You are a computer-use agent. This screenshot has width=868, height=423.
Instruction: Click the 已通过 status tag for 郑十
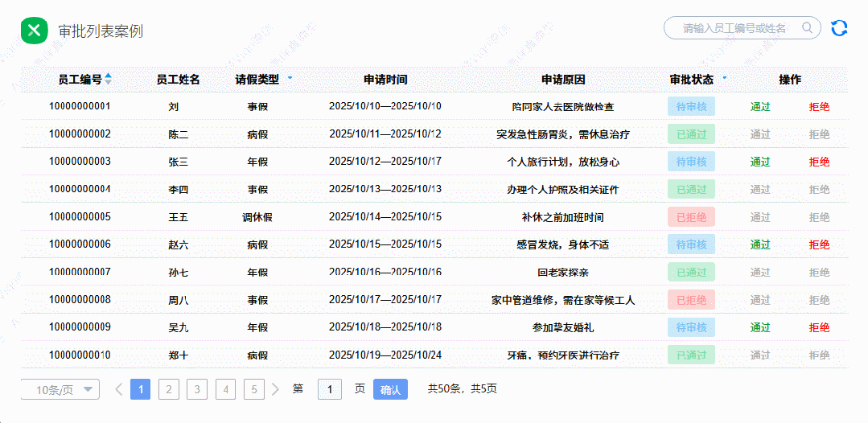(x=691, y=355)
